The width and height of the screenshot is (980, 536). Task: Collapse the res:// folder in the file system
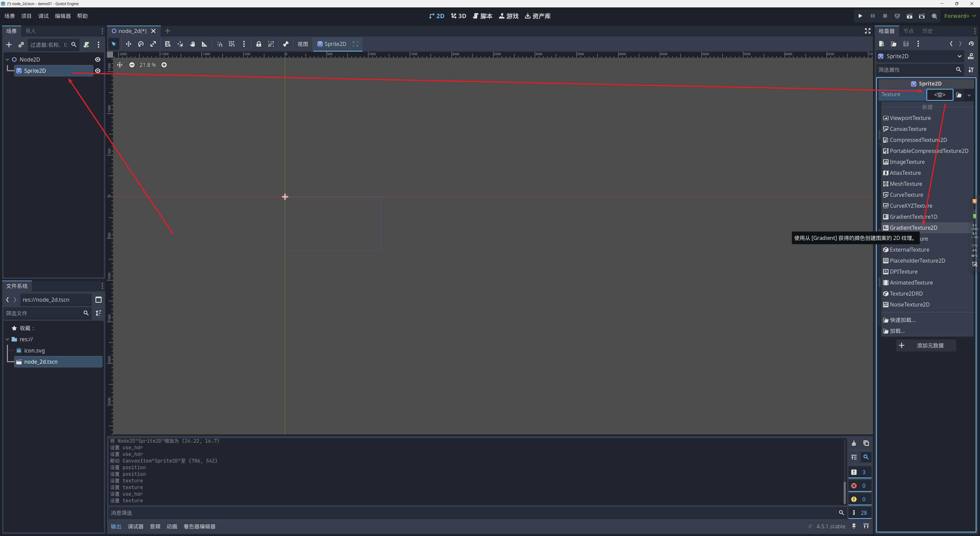8,339
